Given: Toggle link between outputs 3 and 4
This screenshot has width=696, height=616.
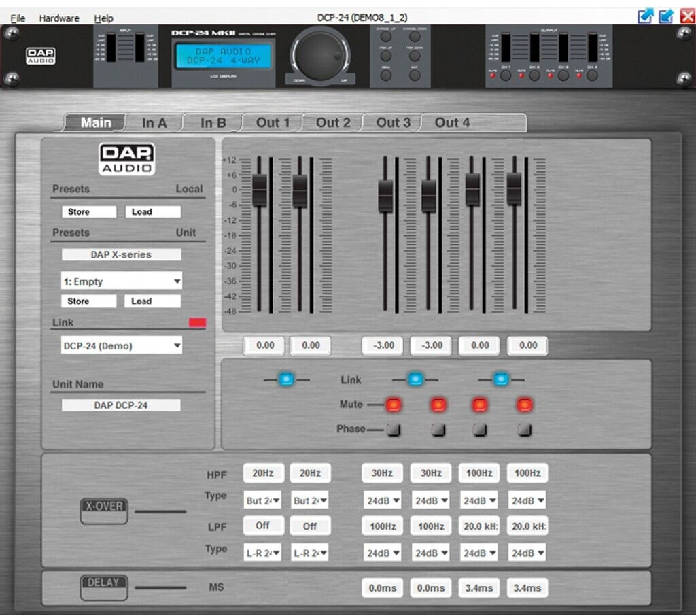Looking at the screenshot, I should (x=501, y=379).
